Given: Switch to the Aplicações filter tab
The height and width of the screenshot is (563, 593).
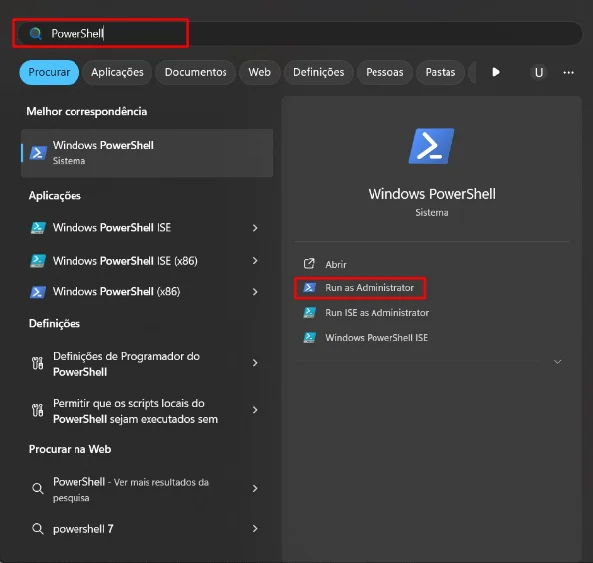Looking at the screenshot, I should pyautogui.click(x=117, y=72).
